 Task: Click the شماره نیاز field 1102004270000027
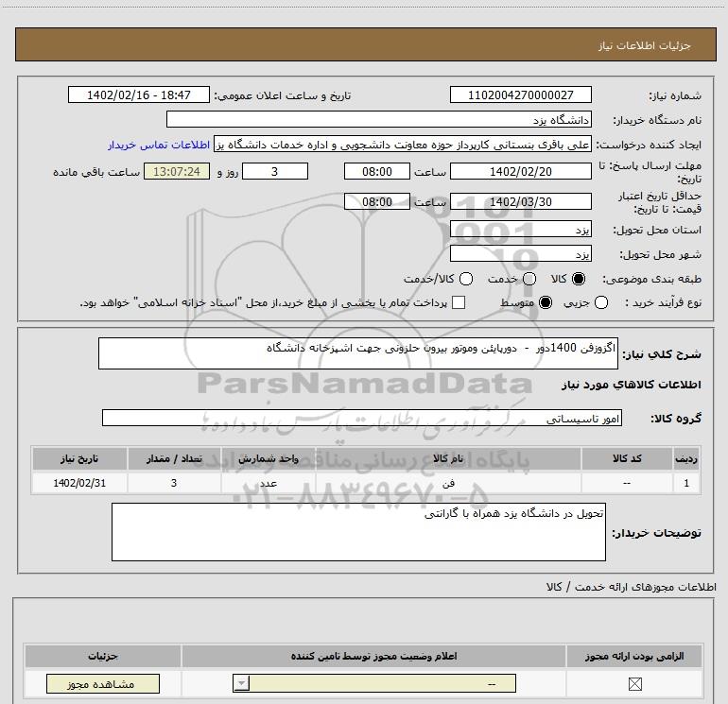(520, 94)
